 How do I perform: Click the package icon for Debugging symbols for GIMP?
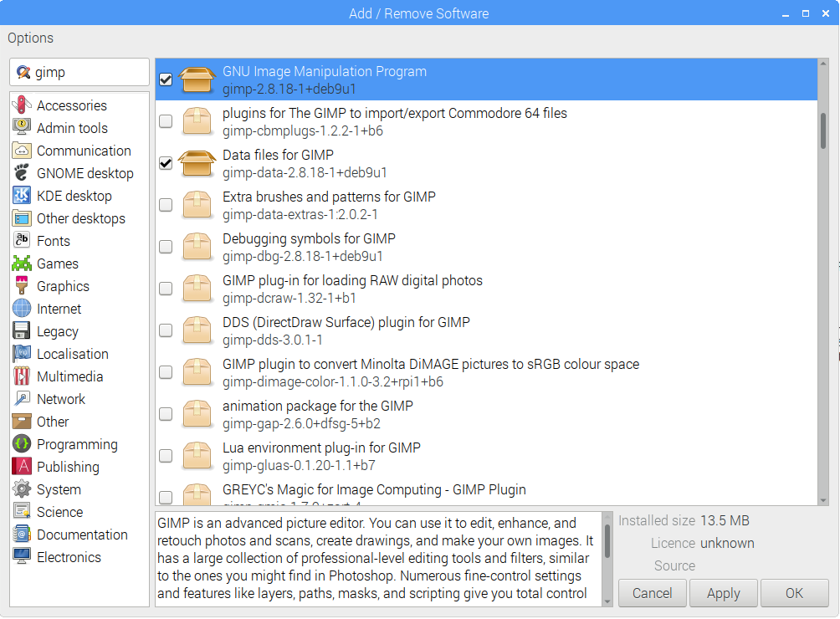197,246
